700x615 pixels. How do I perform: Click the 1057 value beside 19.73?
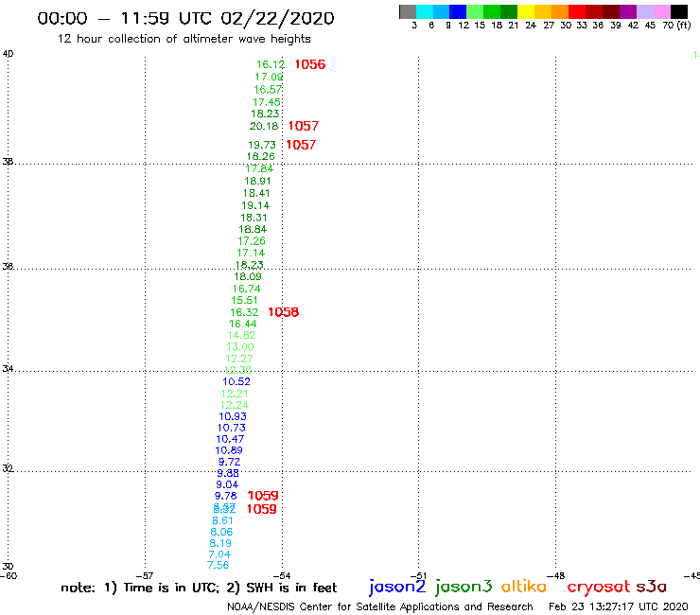pyautogui.click(x=301, y=145)
